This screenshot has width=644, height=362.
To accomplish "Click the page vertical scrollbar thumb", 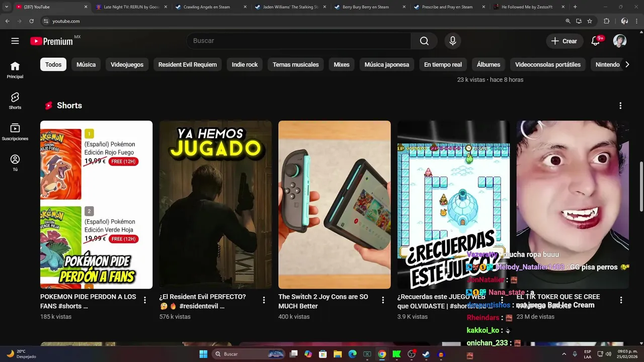I will 641,187.
